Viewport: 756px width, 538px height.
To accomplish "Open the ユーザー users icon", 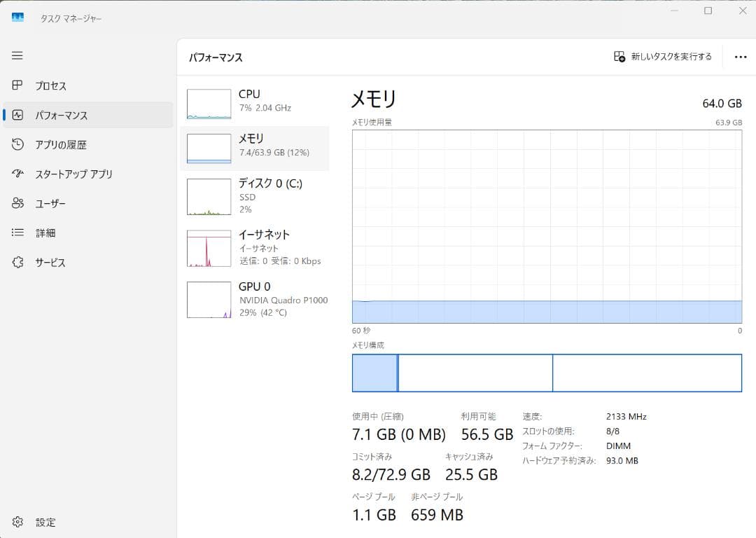I will [x=18, y=203].
